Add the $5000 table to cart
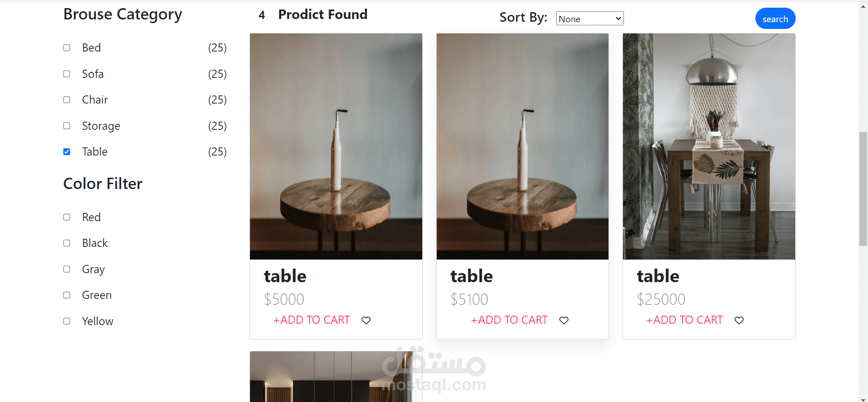 click(x=311, y=320)
